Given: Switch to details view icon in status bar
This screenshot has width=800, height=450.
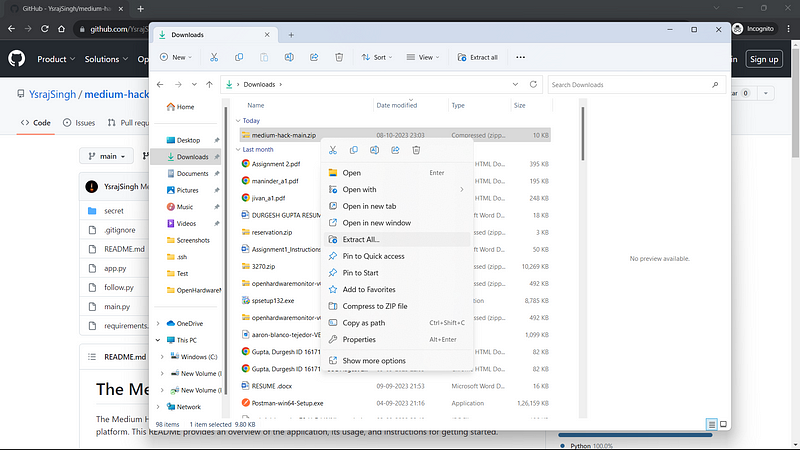Looking at the screenshot, I should tap(712, 424).
